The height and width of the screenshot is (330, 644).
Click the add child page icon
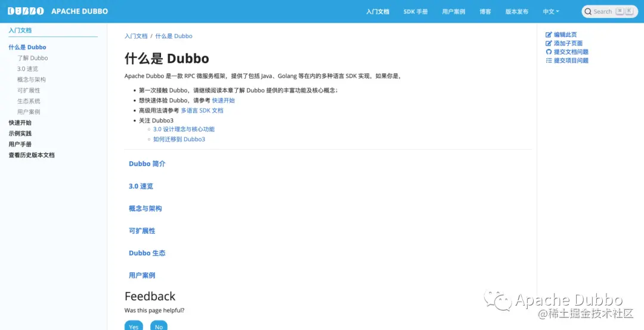coord(549,43)
